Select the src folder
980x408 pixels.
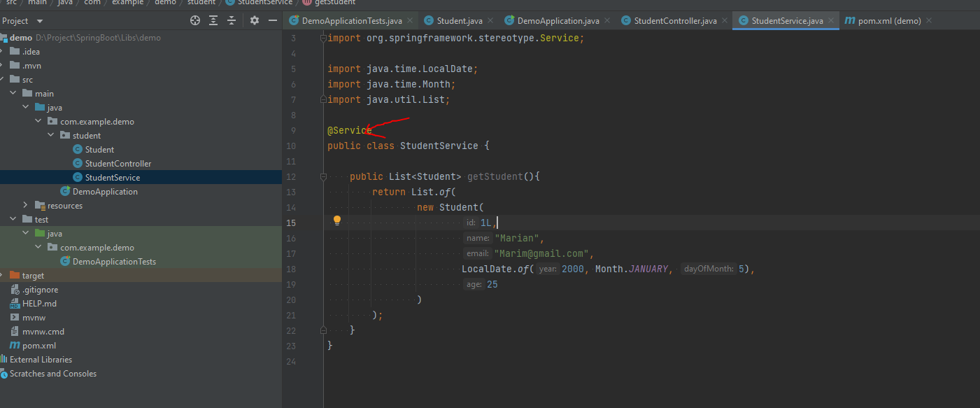(27, 80)
